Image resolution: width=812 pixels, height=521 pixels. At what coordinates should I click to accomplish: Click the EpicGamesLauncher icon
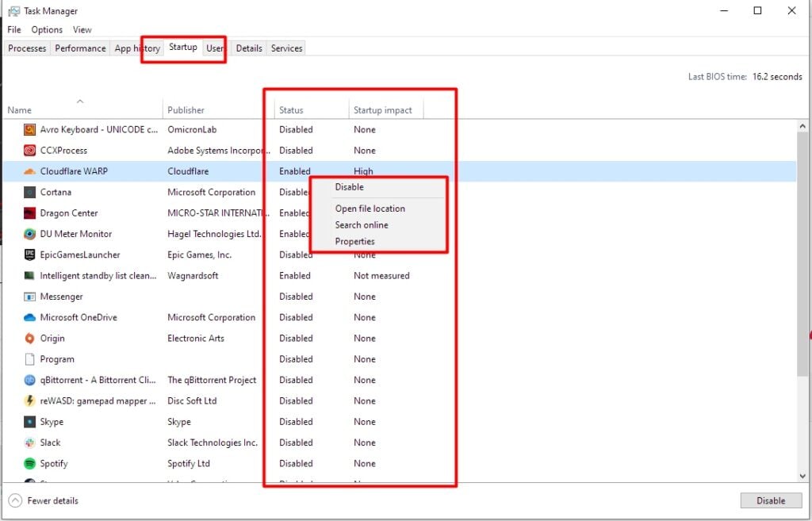coord(30,255)
